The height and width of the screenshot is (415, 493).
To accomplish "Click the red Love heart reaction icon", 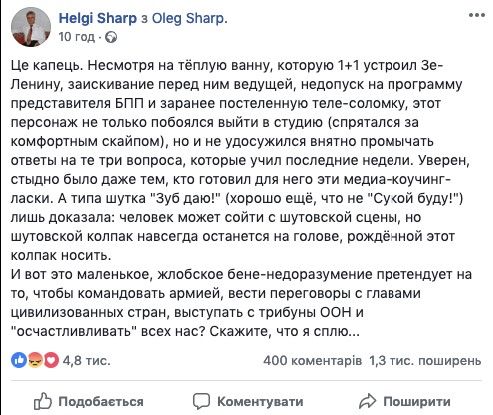I will [51, 360].
